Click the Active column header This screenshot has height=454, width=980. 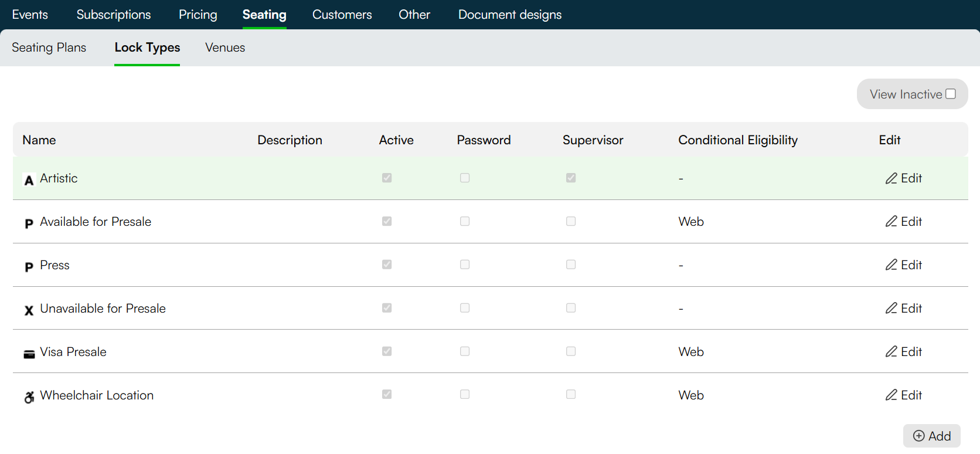click(x=396, y=140)
